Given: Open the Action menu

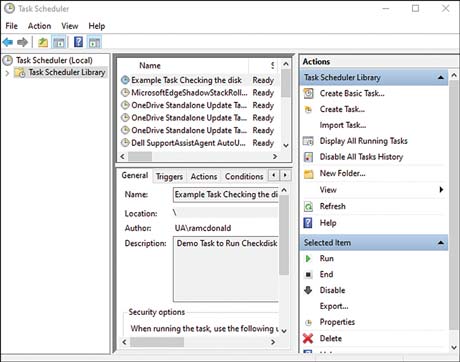Looking at the screenshot, I should [39, 26].
